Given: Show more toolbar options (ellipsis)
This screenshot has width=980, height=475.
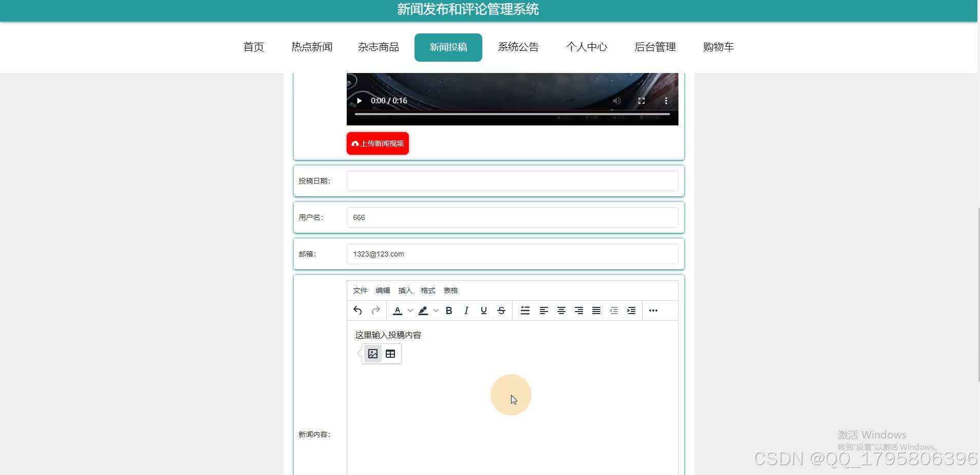Looking at the screenshot, I should pos(653,310).
